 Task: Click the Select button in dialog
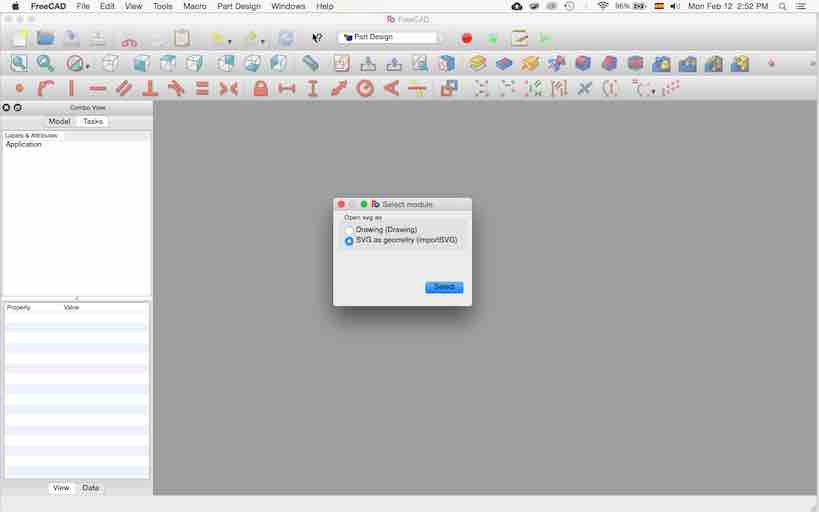click(444, 287)
